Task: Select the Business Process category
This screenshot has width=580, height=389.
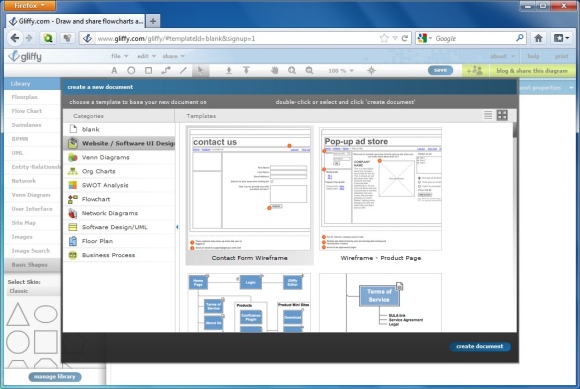Action: pos(119,255)
